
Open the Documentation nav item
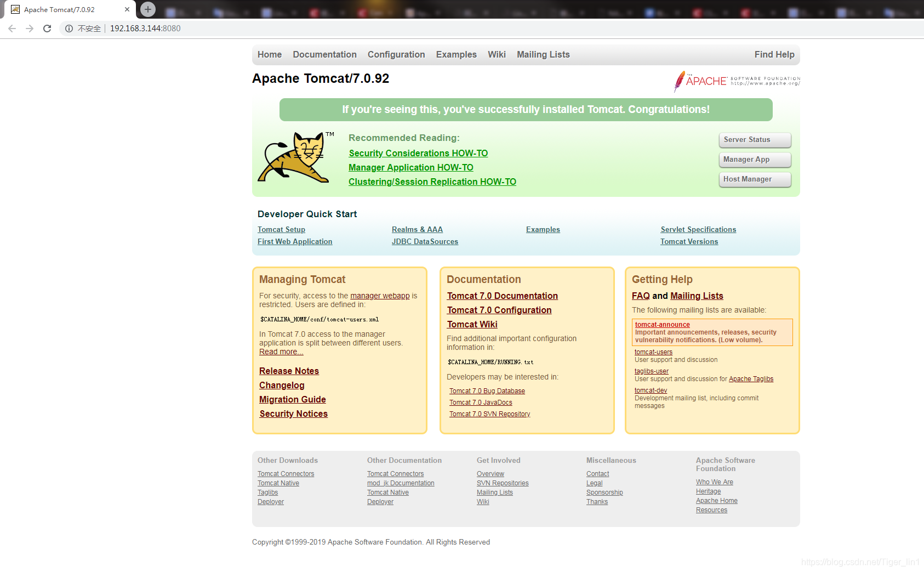click(x=324, y=54)
